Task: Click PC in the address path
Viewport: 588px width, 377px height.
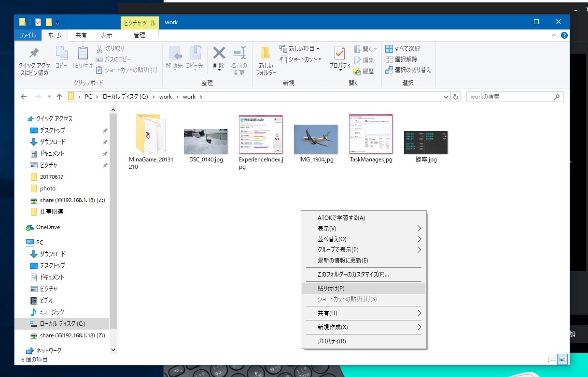Action: pos(88,97)
